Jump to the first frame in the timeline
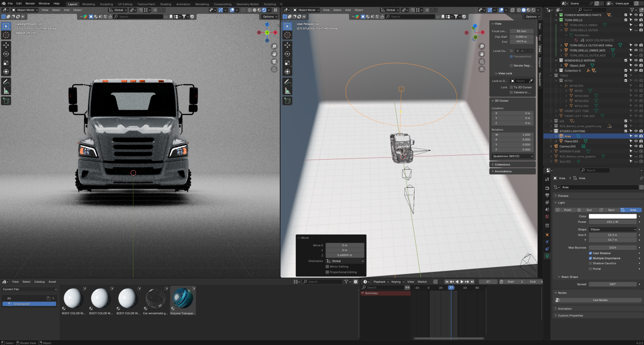 (447, 282)
